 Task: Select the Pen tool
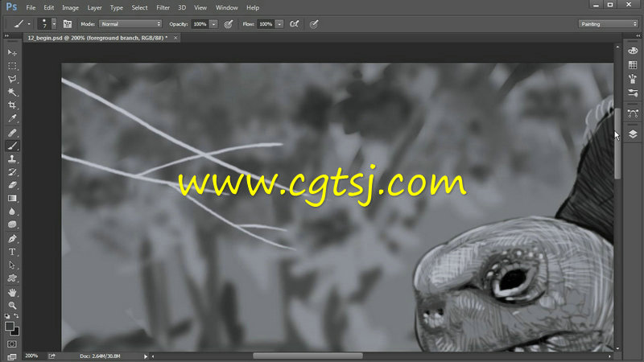click(12, 238)
